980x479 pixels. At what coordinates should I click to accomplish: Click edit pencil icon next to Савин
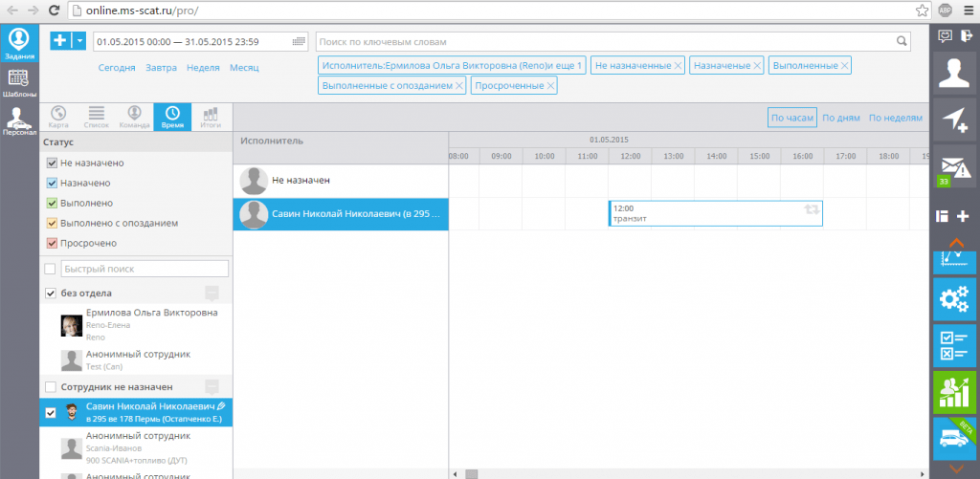click(x=221, y=406)
